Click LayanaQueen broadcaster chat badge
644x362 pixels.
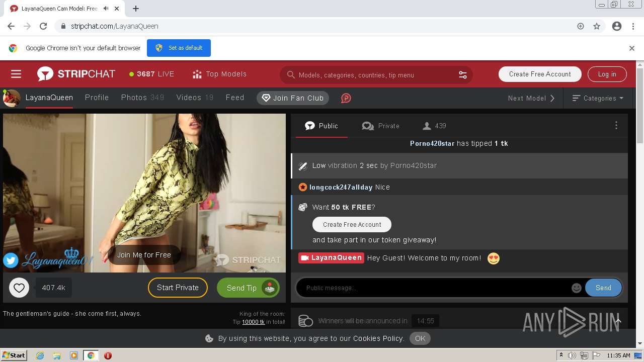[331, 257]
